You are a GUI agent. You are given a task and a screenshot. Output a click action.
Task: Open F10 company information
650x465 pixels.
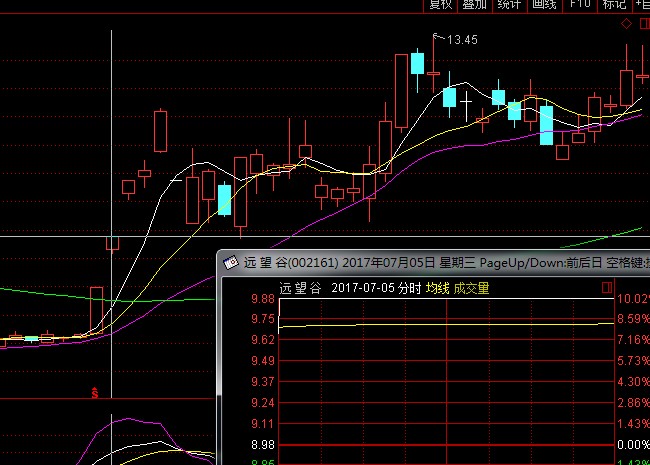click(x=579, y=5)
